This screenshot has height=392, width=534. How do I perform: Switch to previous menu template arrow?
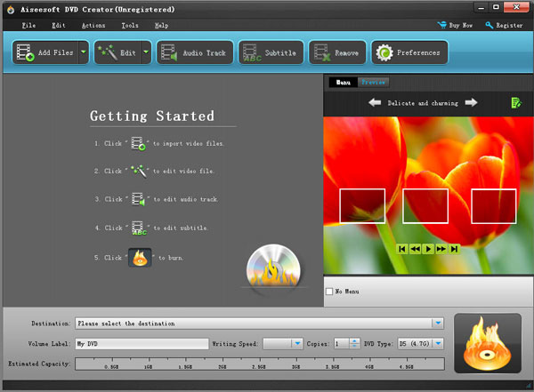click(375, 103)
